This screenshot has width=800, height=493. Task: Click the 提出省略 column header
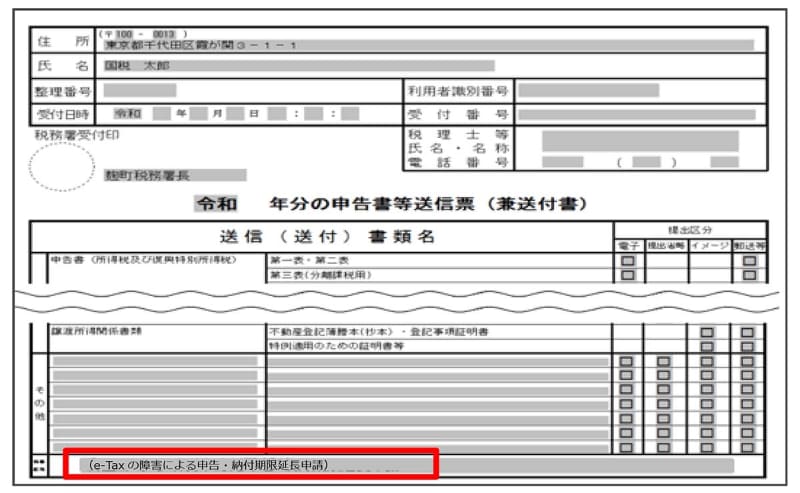click(x=666, y=245)
